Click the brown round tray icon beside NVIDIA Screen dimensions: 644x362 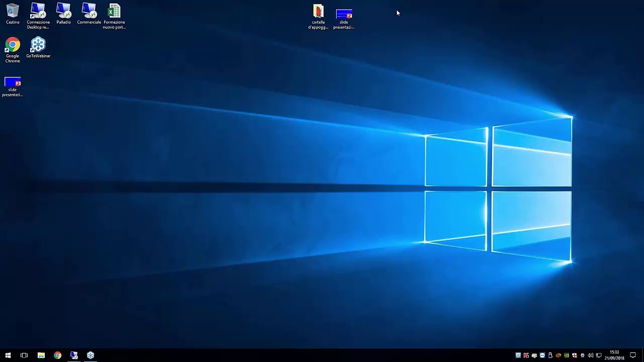[558, 355]
